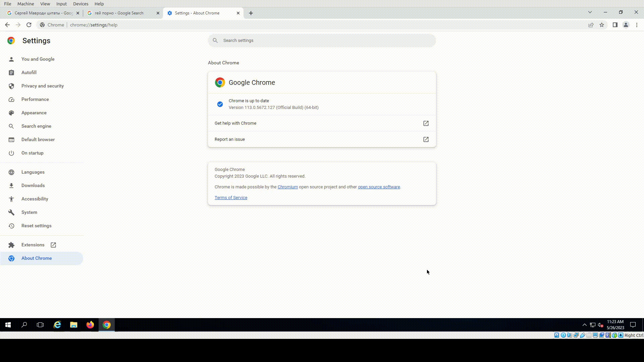Open the Devices menu
This screenshot has width=644, height=362.
coord(80,4)
